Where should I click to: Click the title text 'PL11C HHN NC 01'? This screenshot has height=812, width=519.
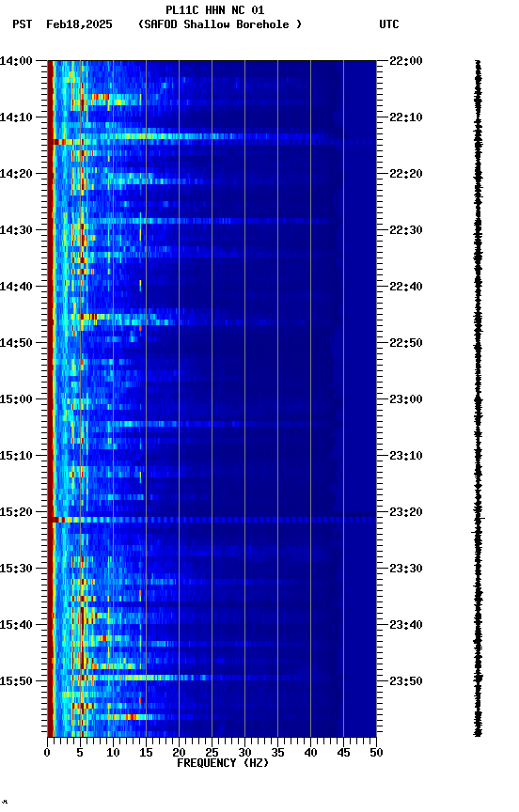click(x=214, y=10)
